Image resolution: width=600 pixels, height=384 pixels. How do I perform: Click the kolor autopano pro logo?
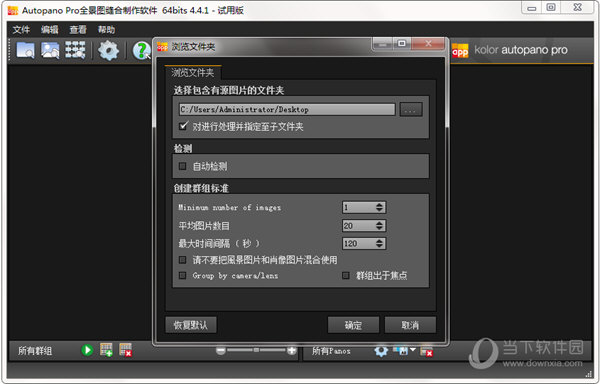(x=510, y=50)
